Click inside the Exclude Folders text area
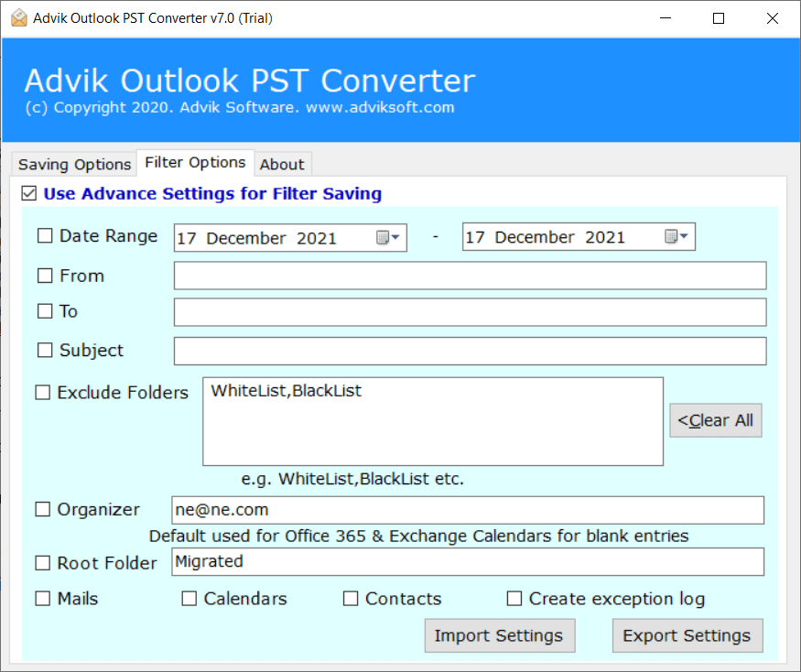The image size is (801, 672). (x=433, y=421)
